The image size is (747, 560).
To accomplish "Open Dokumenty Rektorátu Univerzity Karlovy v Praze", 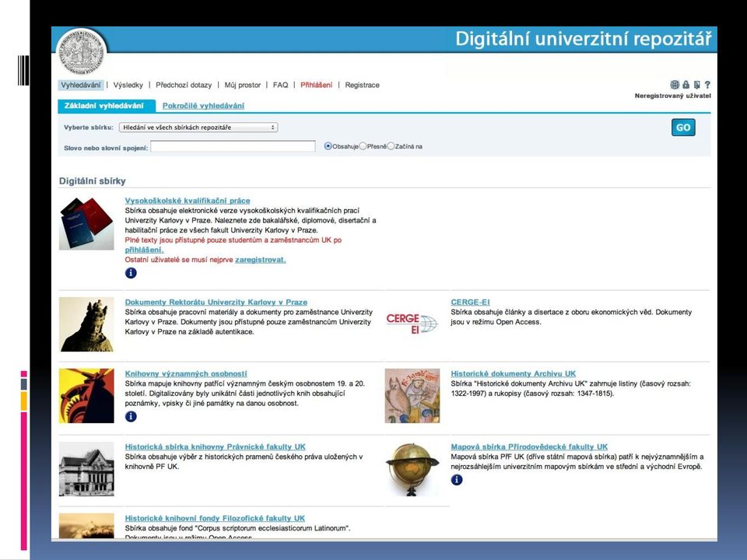I will 216,303.
